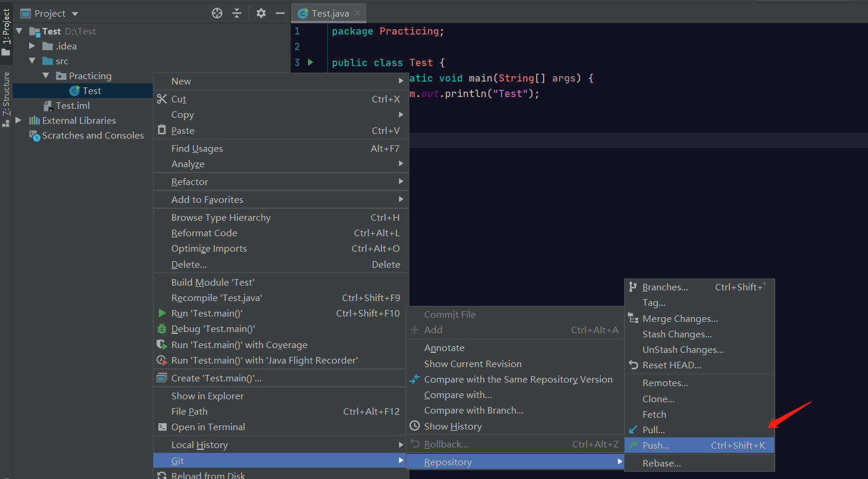This screenshot has height=479, width=868.
Task: Choose Recompile 'Test.java'
Action: coord(281,298)
